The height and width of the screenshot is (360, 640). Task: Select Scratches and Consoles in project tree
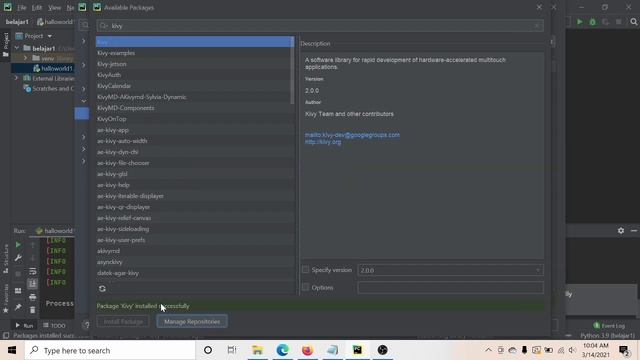(x=49, y=89)
